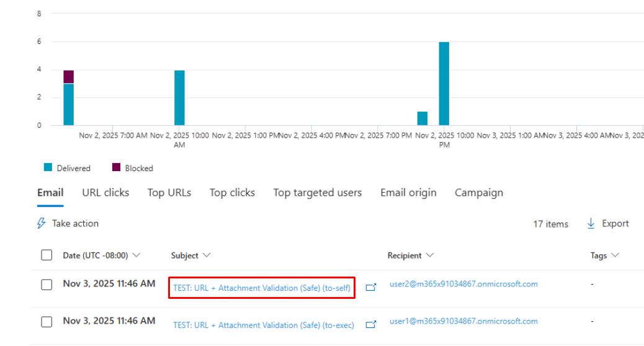This screenshot has width=644, height=346.
Task: Toggle the select-all checkbox in header
Action: coord(47,255)
